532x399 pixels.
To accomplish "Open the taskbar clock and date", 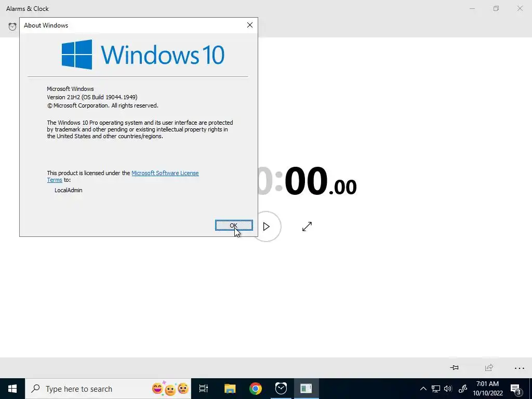I will (487, 389).
